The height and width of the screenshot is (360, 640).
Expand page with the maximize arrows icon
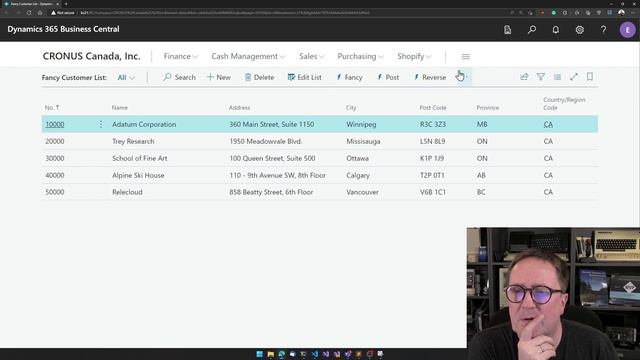point(573,77)
